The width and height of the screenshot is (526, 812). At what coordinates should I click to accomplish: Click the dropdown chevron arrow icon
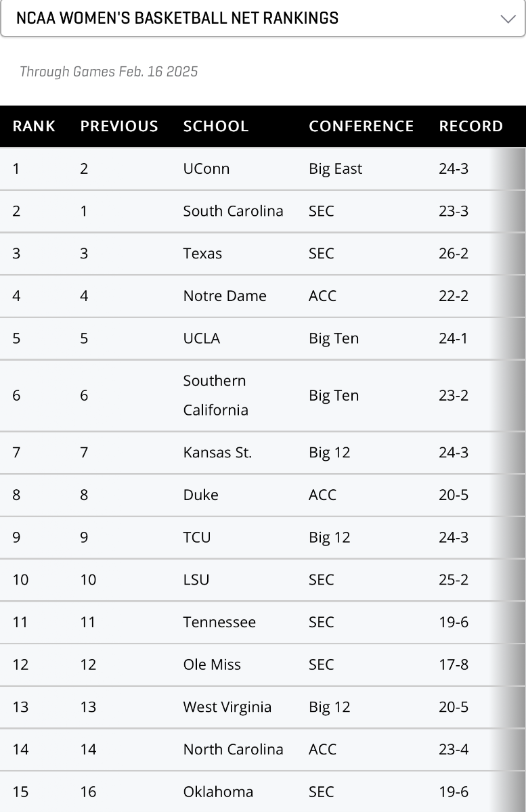point(508,19)
